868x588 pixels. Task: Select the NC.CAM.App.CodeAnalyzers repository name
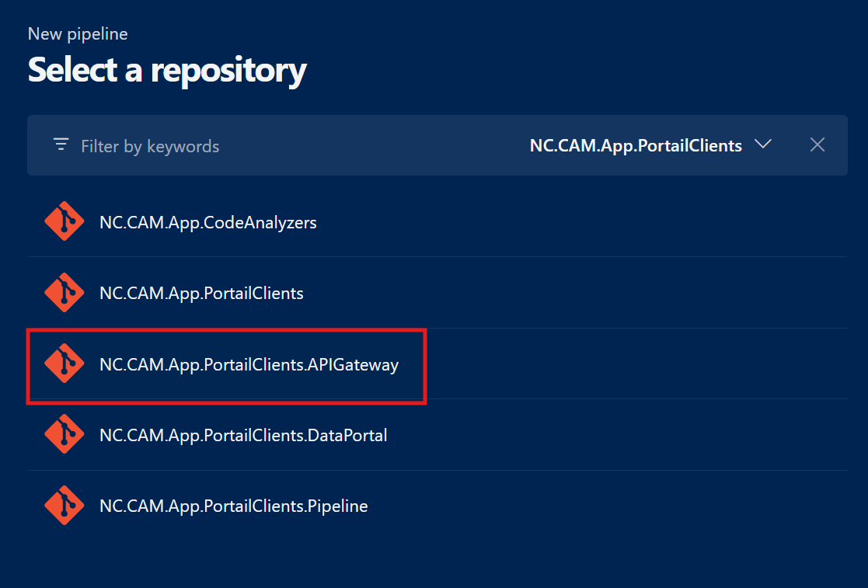pyautogui.click(x=207, y=222)
